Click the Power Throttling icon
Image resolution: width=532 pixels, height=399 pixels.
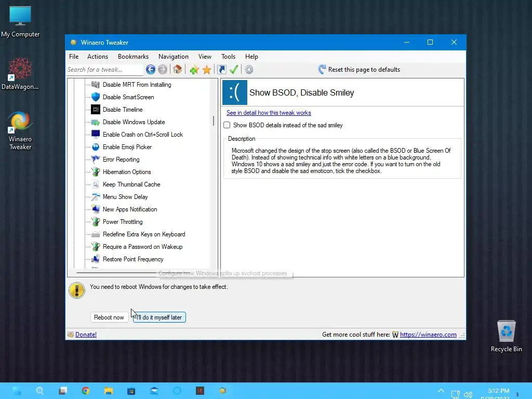96,222
